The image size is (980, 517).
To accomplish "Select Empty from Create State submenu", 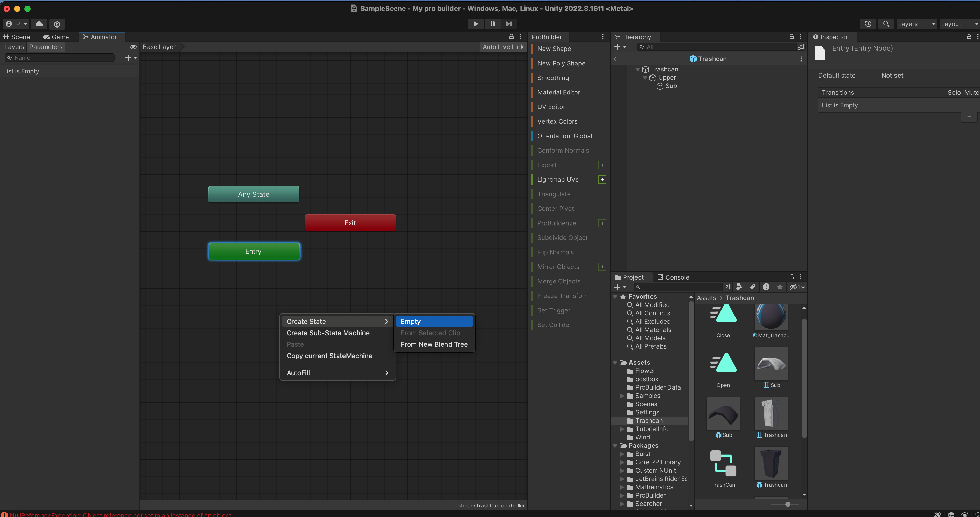I will (434, 321).
